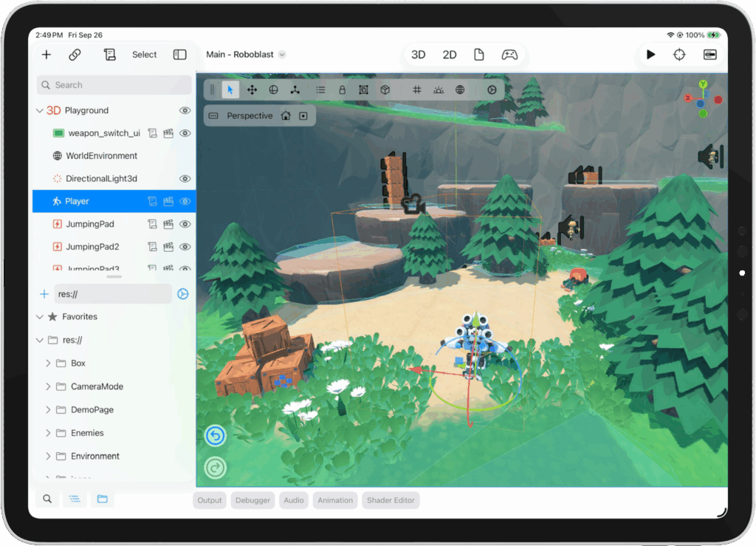756x546 pixels.
Task: Collapse the Playground scene tree node
Action: pos(40,111)
